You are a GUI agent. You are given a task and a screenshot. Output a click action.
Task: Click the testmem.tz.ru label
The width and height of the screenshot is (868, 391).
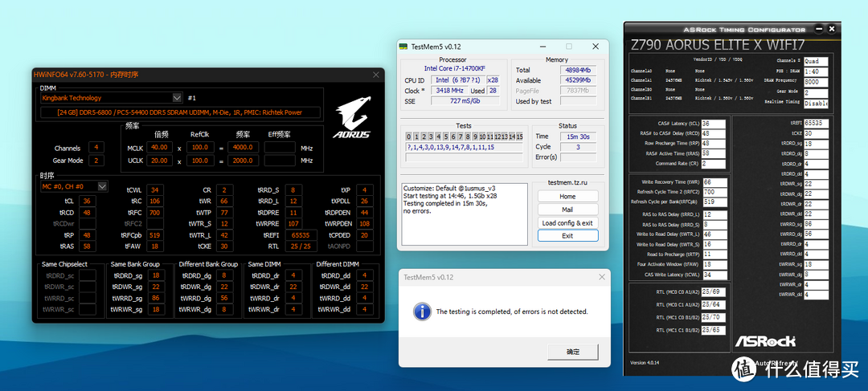click(567, 182)
